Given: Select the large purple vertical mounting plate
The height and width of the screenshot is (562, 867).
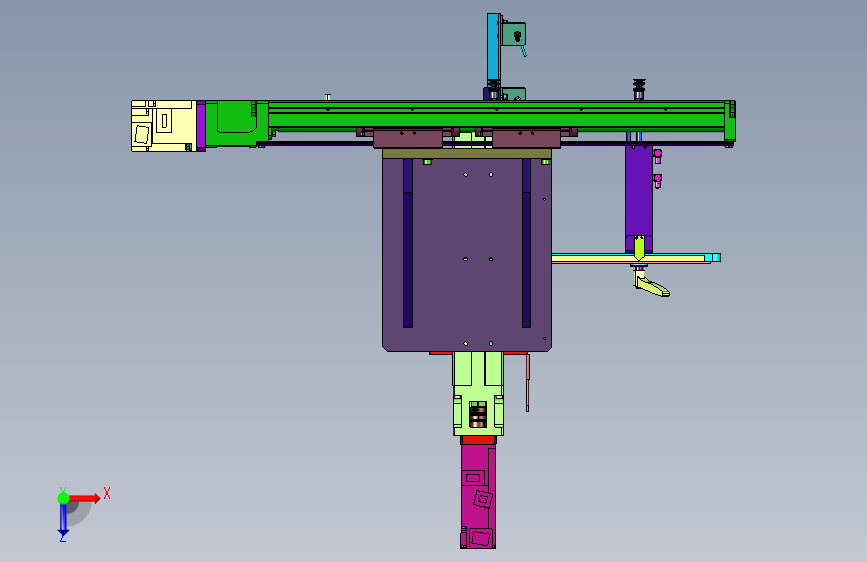Looking at the screenshot, I should (x=467, y=254).
